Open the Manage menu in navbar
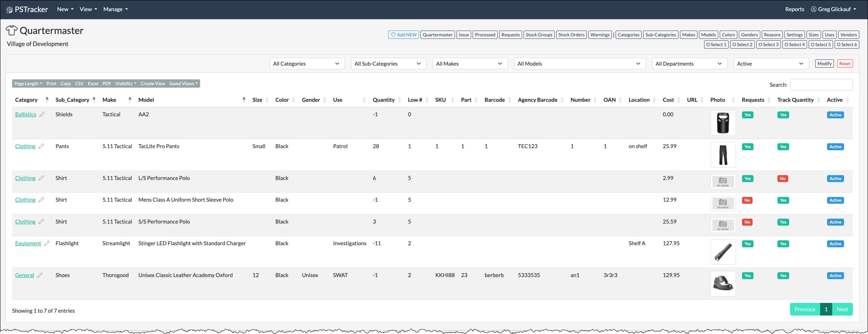This screenshot has width=868, height=334. pyautogui.click(x=115, y=9)
